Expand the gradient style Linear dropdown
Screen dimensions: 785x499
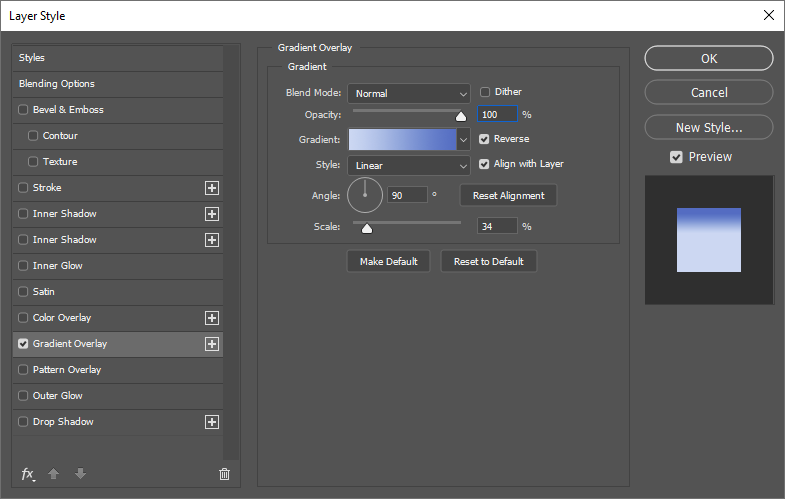(x=409, y=165)
